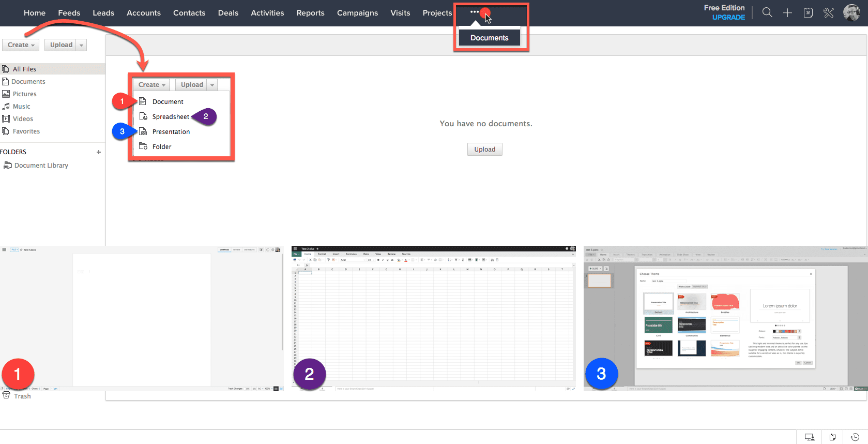Open the Deals tab

click(x=228, y=13)
